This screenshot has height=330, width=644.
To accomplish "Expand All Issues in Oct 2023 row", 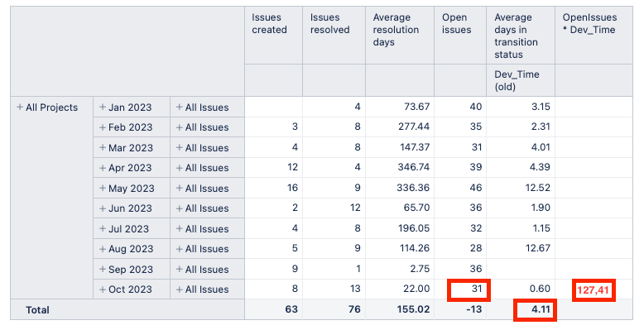I will pyautogui.click(x=180, y=289).
